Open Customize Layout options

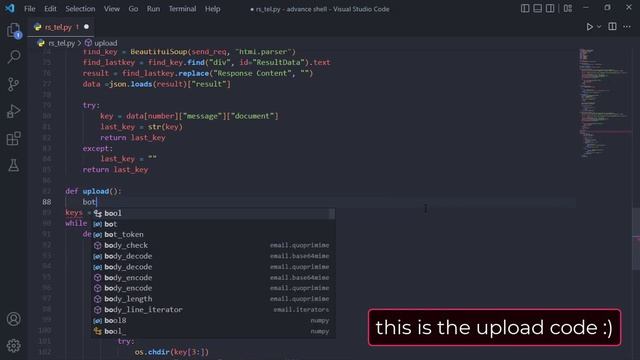568,8
